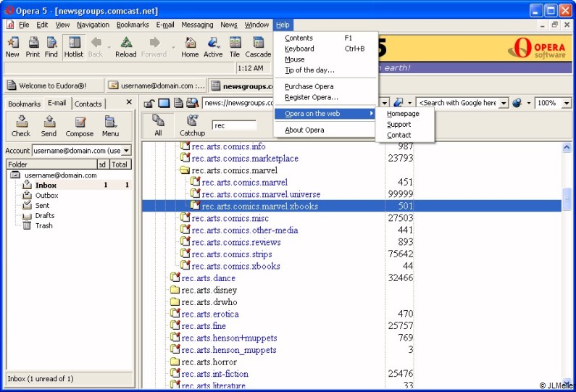Close the Hotlist panel with X

[x=129, y=102]
